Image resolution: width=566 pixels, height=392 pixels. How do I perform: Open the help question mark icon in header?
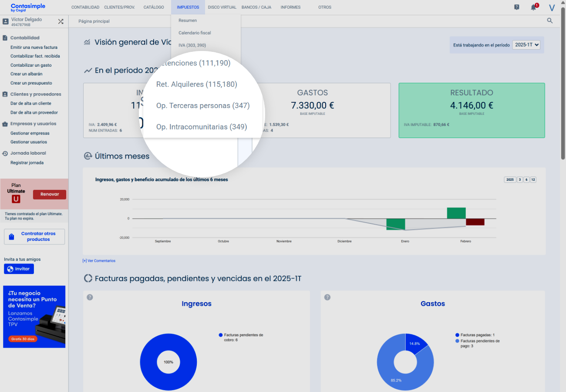click(x=517, y=7)
